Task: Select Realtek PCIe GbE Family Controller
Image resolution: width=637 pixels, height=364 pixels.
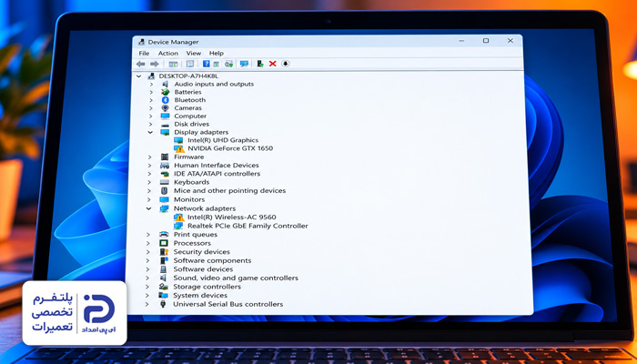Action: [x=248, y=226]
